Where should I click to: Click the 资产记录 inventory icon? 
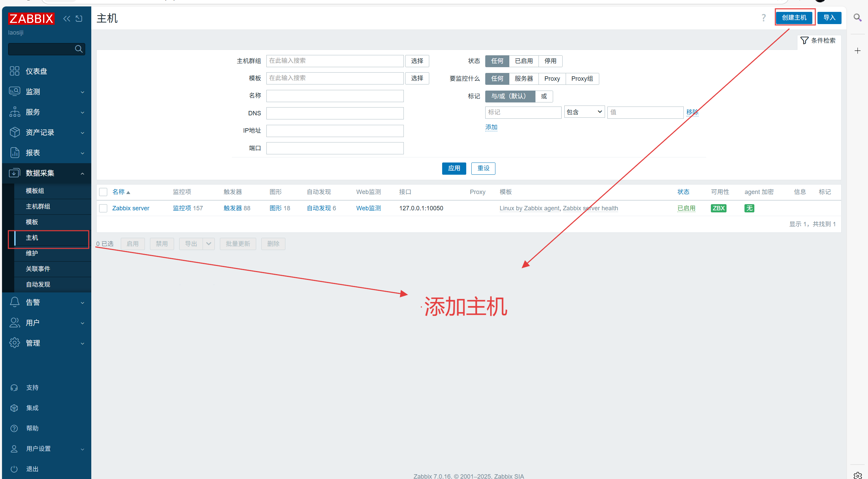(x=15, y=132)
